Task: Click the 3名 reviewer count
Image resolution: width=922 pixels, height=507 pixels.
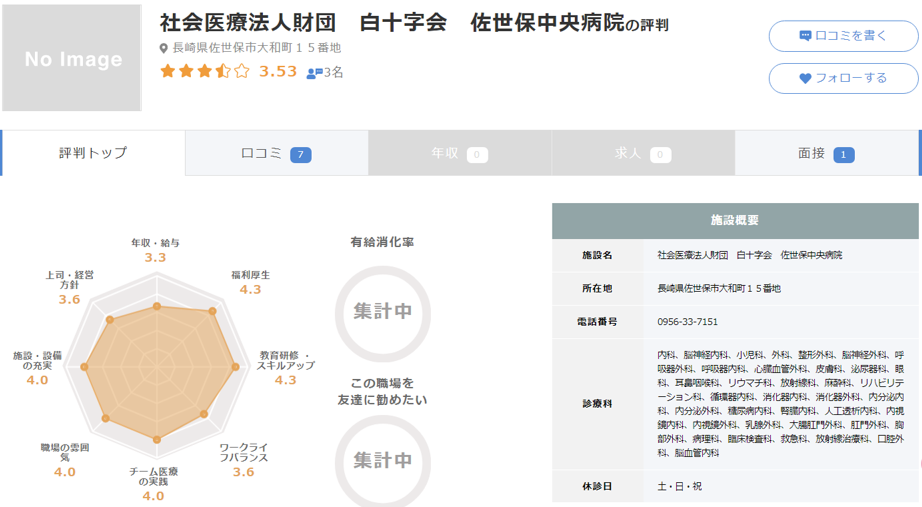Action: click(333, 73)
